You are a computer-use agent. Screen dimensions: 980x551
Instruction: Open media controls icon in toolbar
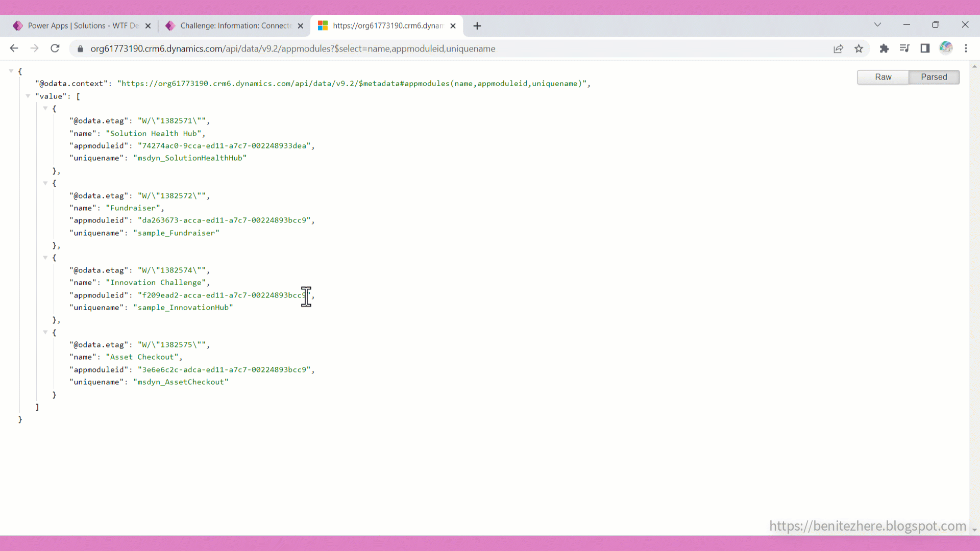pyautogui.click(x=904, y=48)
